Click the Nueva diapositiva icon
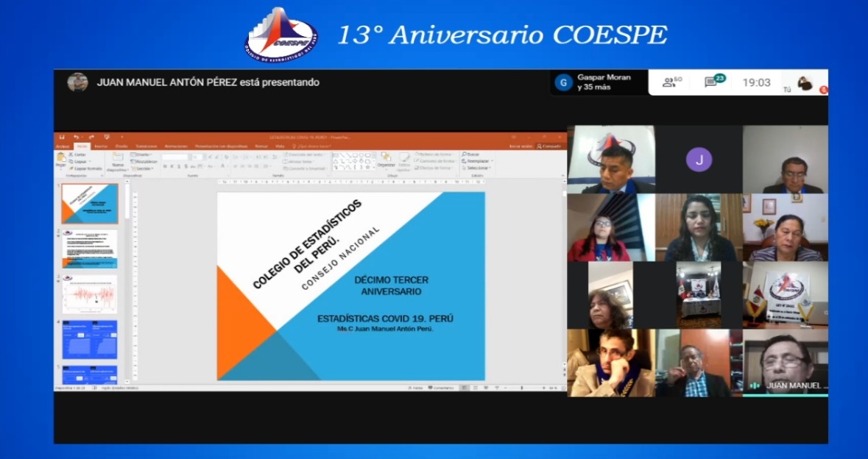This screenshot has width=868, height=459. click(117, 161)
